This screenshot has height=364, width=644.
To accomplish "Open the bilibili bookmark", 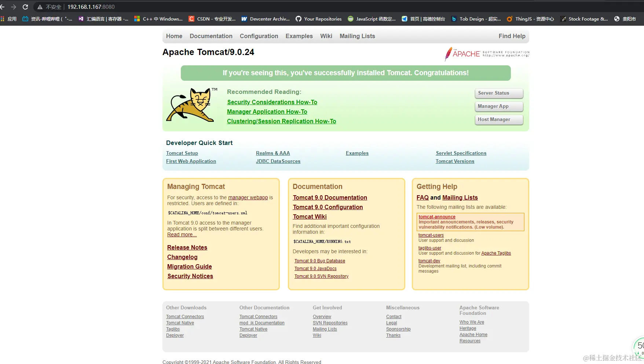I will tap(47, 19).
